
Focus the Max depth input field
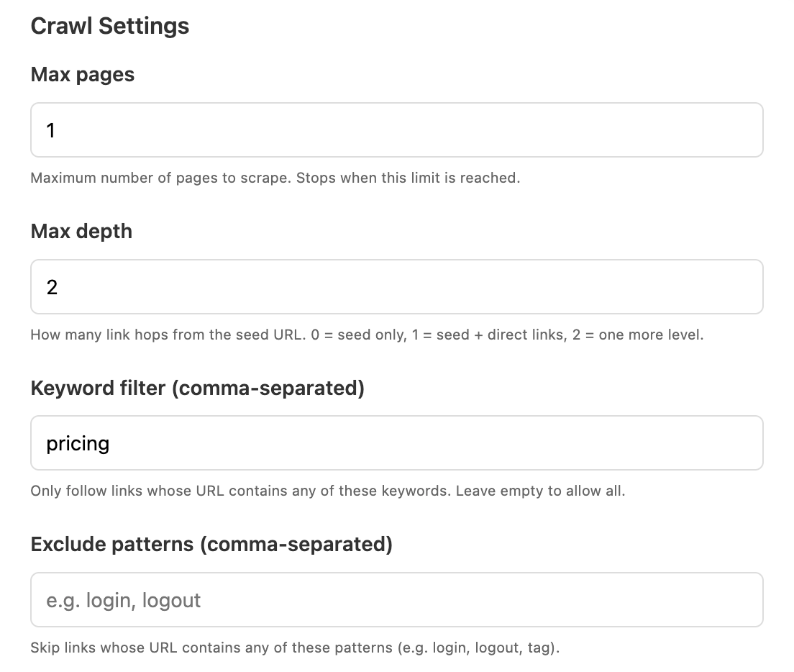[396, 286]
